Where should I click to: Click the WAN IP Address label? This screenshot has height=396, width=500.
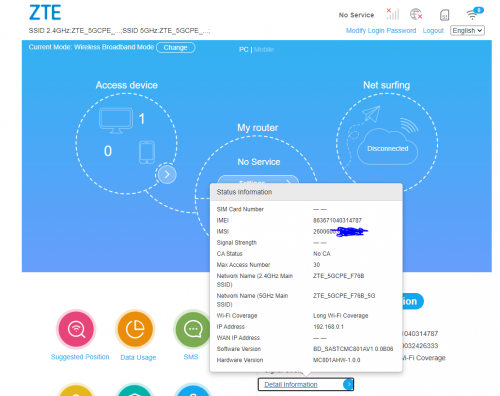tap(238, 338)
